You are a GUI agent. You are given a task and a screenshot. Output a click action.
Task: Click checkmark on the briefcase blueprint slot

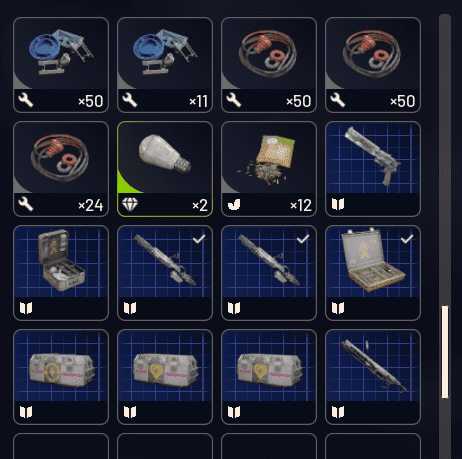point(407,239)
